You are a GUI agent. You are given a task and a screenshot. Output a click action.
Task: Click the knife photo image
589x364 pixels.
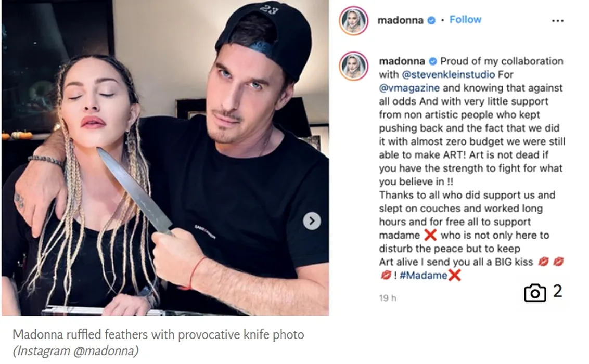coord(165,158)
